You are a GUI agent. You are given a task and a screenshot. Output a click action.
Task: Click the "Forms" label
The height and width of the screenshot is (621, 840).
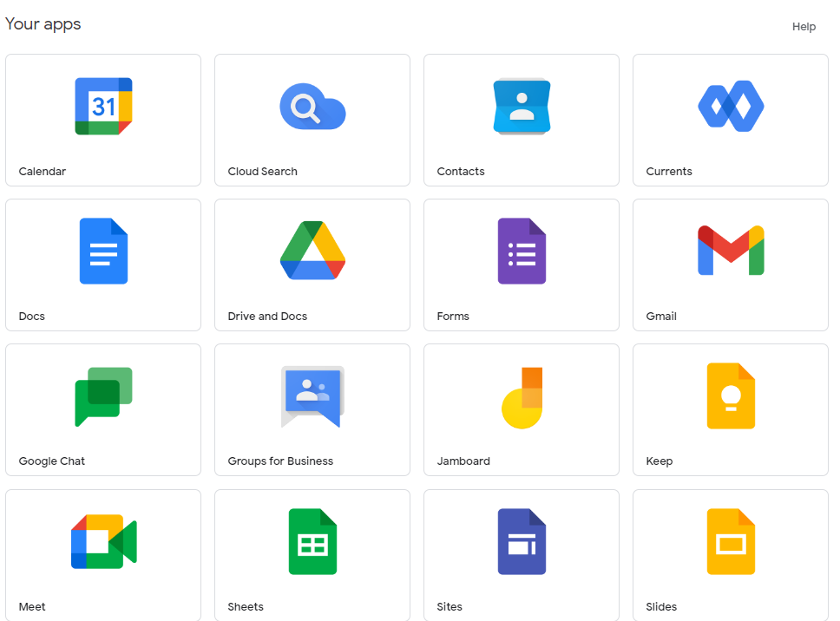pyautogui.click(x=453, y=316)
